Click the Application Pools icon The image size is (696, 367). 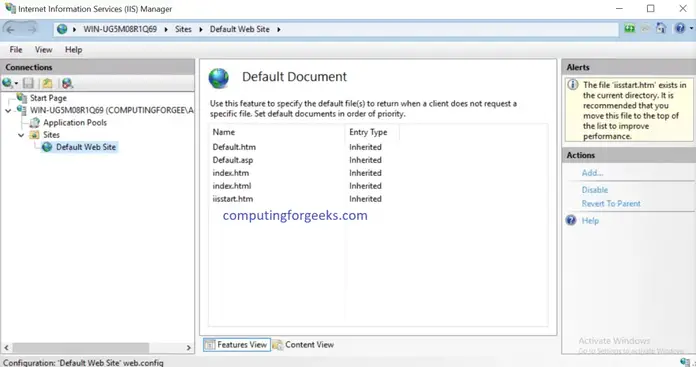34,122
